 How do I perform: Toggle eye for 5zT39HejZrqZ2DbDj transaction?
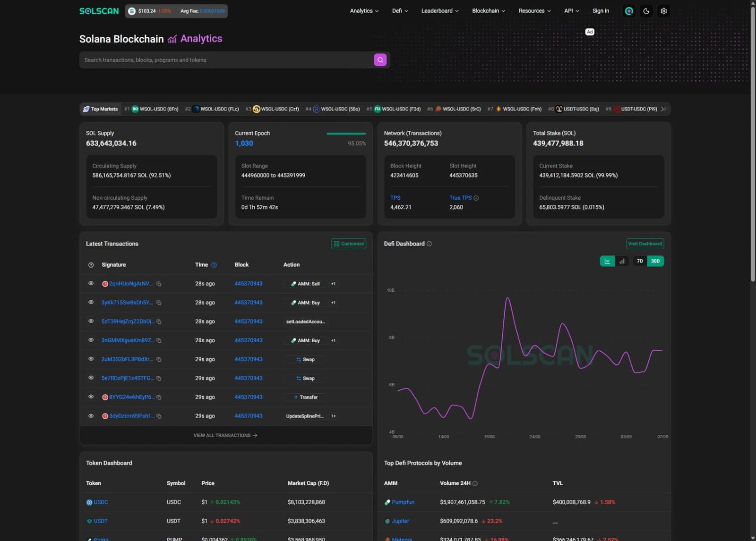click(91, 321)
